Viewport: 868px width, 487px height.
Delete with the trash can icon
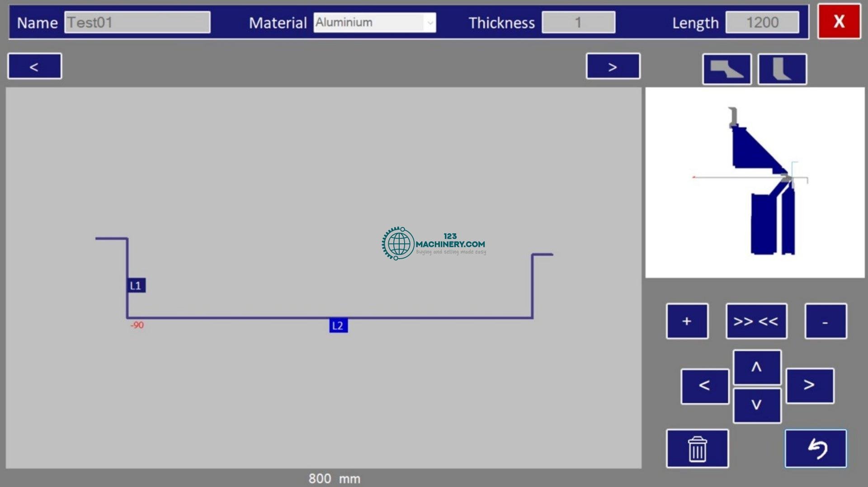tap(697, 449)
